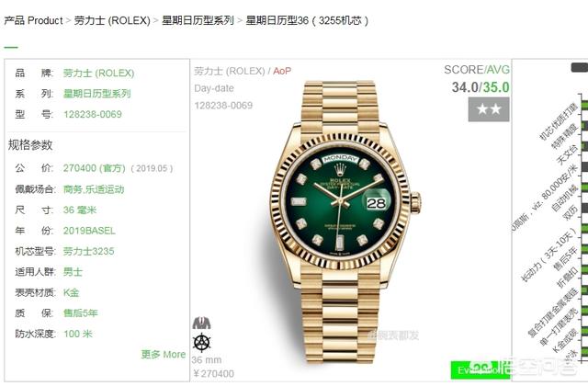Click the 270400 (官方) price link
The height and width of the screenshot is (386, 588).
point(94,168)
